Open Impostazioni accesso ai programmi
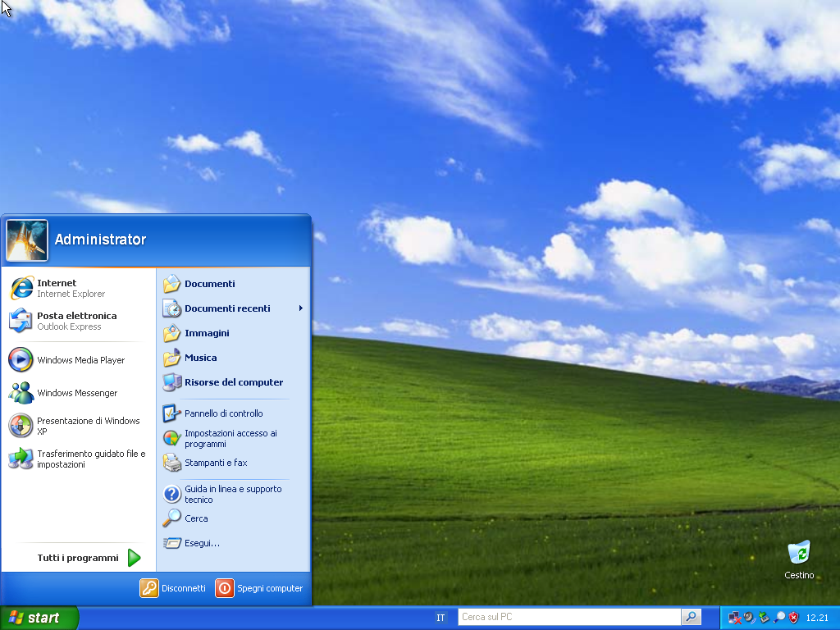The height and width of the screenshot is (630, 840). pos(234,438)
